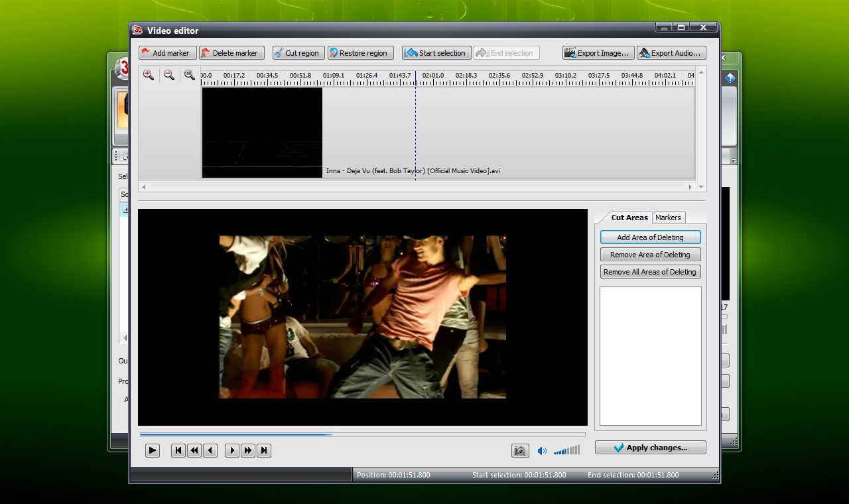Click the Start selection button
The width and height of the screenshot is (849, 504).
pos(436,53)
